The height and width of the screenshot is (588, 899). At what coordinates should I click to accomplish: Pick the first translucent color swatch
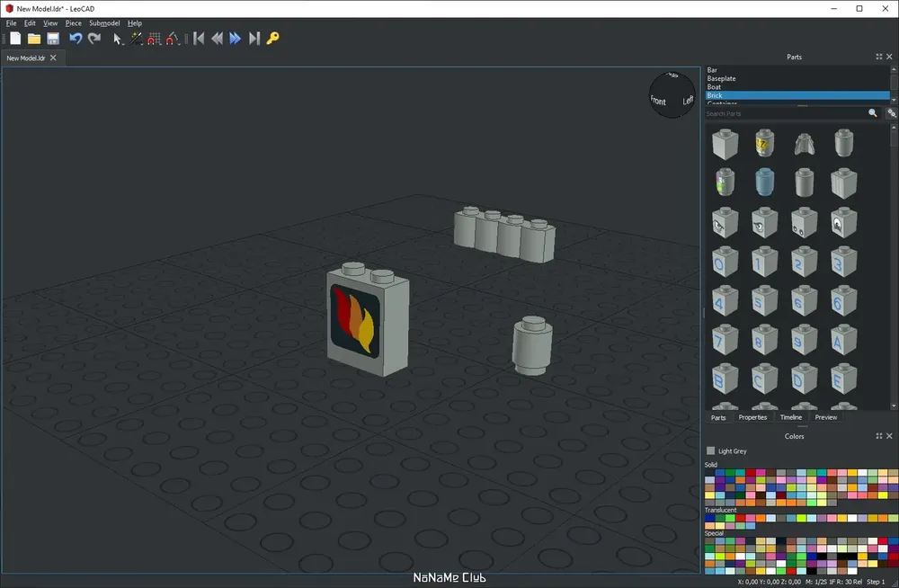(x=709, y=518)
